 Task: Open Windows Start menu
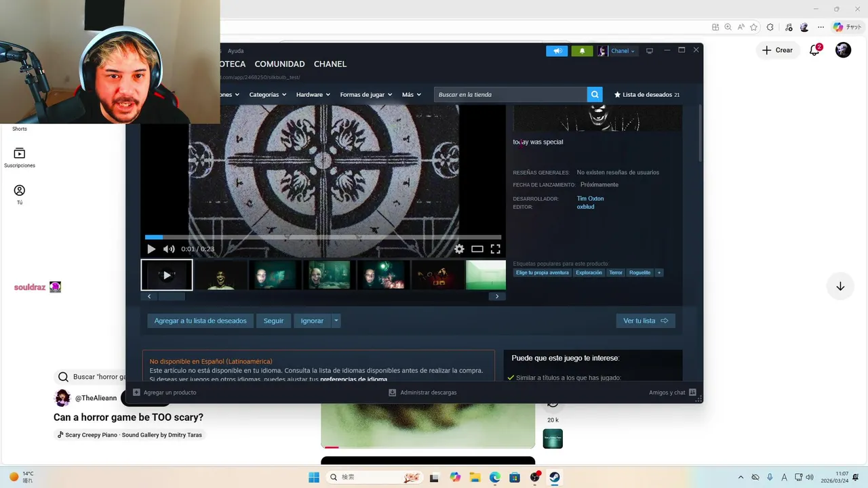tap(314, 477)
